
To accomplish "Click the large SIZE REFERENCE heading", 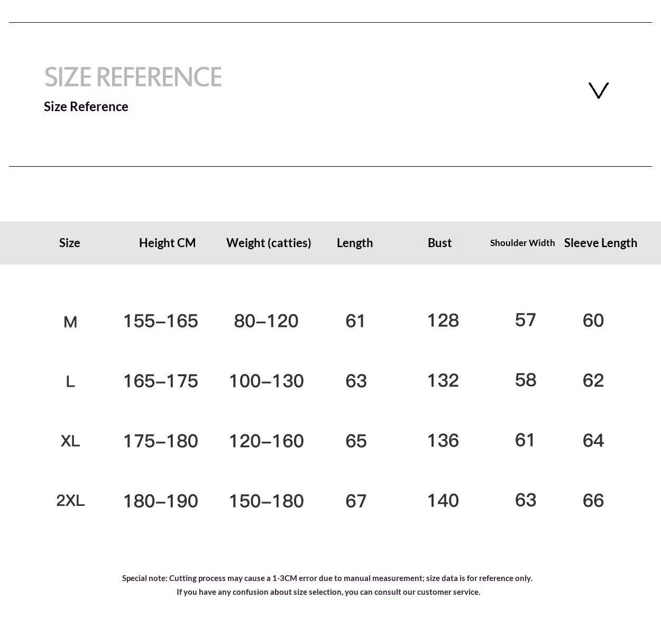I will click(x=133, y=77).
